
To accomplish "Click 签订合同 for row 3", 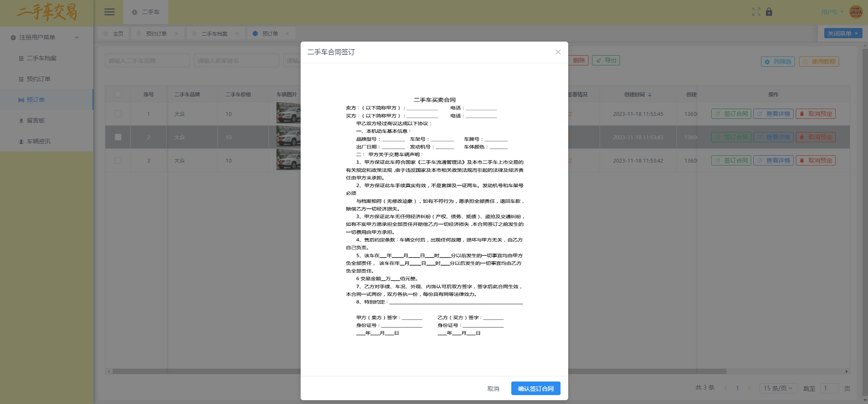I will (731, 160).
